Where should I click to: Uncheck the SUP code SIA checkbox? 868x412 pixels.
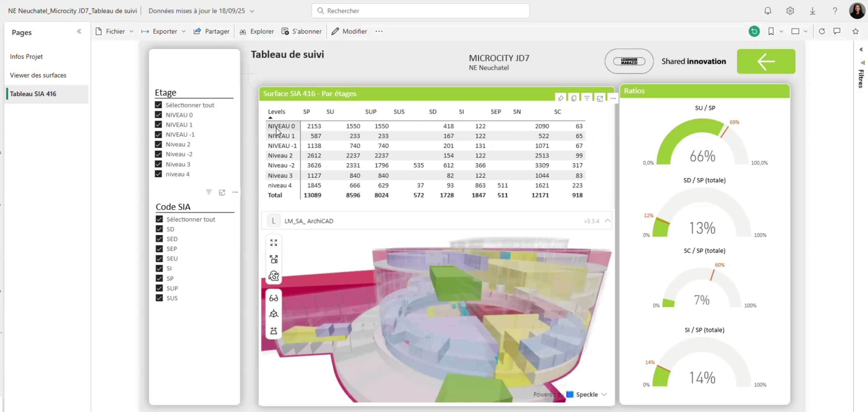pyautogui.click(x=159, y=288)
